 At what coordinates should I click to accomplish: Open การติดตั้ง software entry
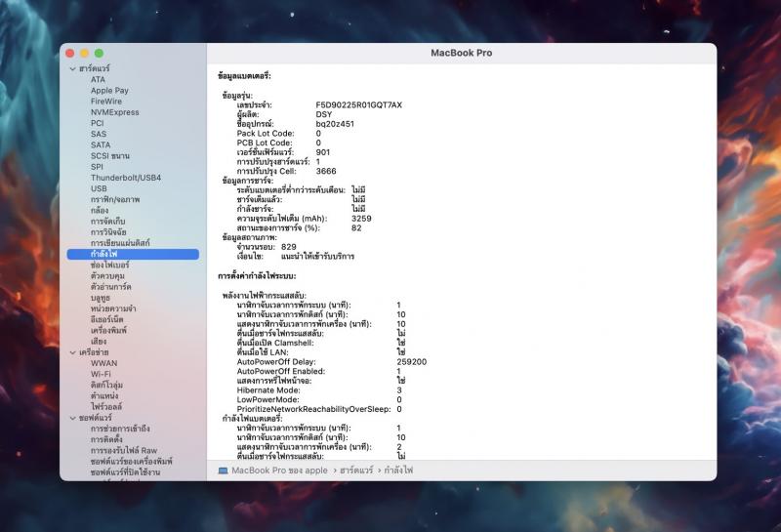coord(106,440)
